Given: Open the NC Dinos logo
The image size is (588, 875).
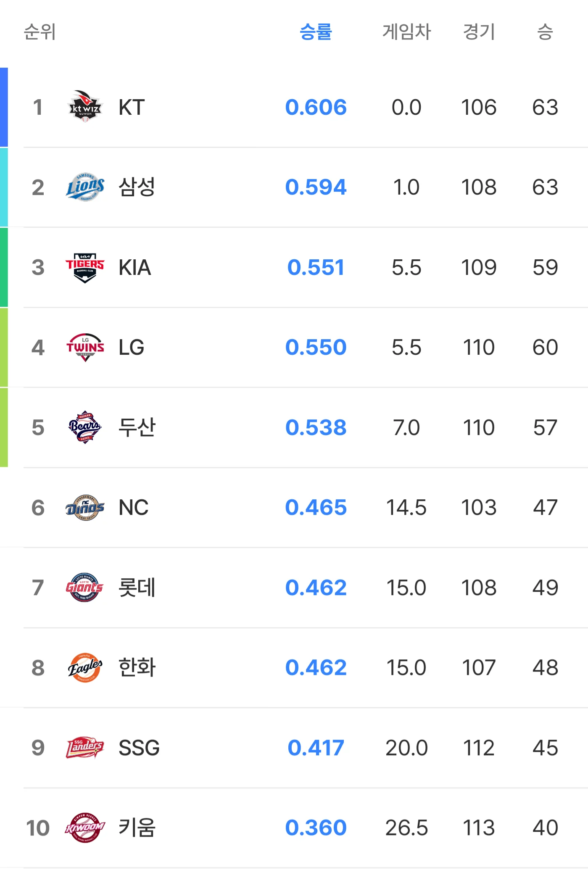Looking at the screenshot, I should pos(85,507).
